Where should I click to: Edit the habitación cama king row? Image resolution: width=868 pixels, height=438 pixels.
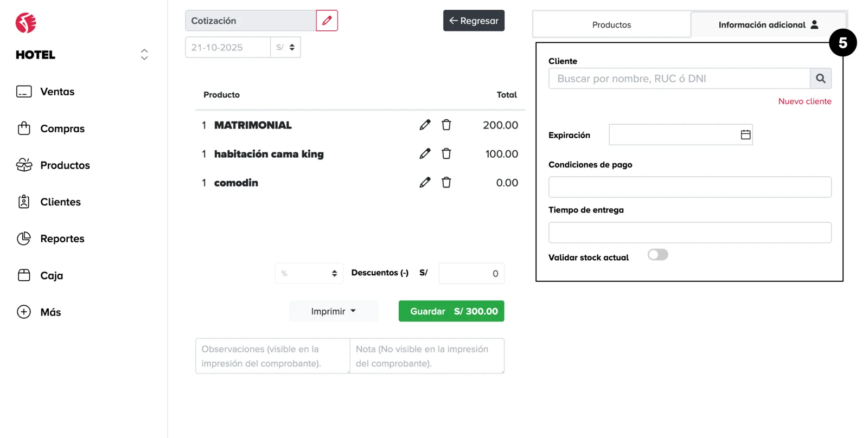(425, 154)
